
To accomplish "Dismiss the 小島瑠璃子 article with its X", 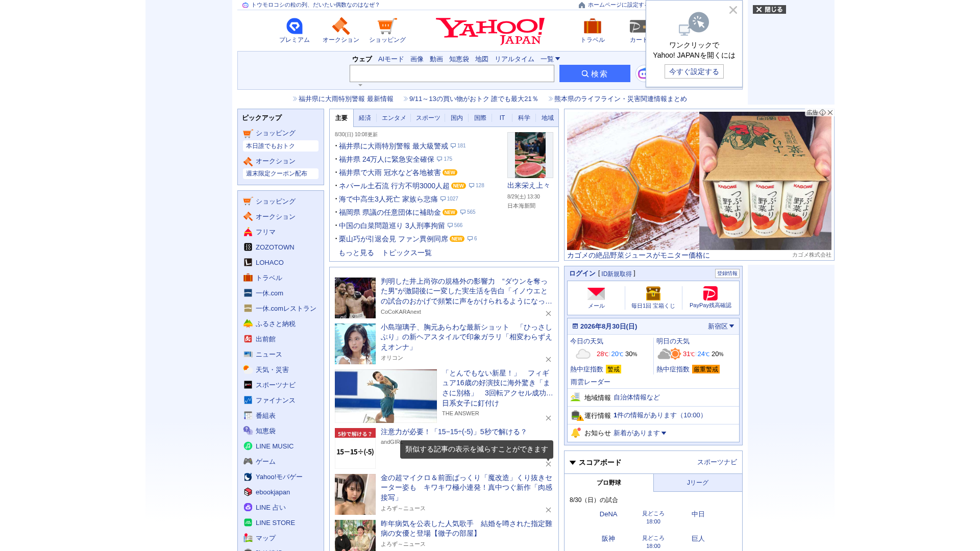I will 548,360.
